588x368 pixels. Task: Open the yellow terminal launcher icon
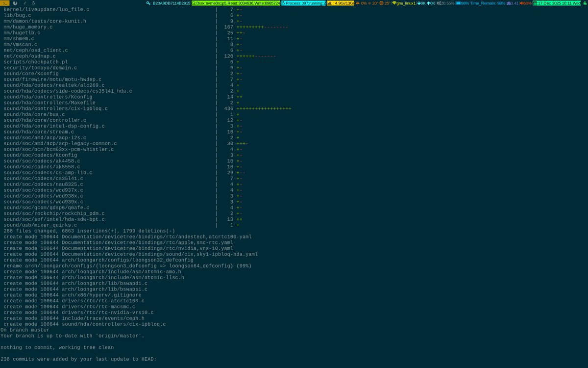click(x=5, y=3)
